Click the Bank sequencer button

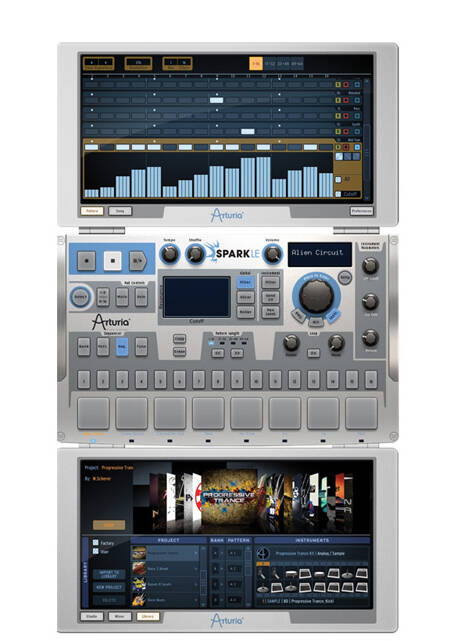tap(84, 346)
